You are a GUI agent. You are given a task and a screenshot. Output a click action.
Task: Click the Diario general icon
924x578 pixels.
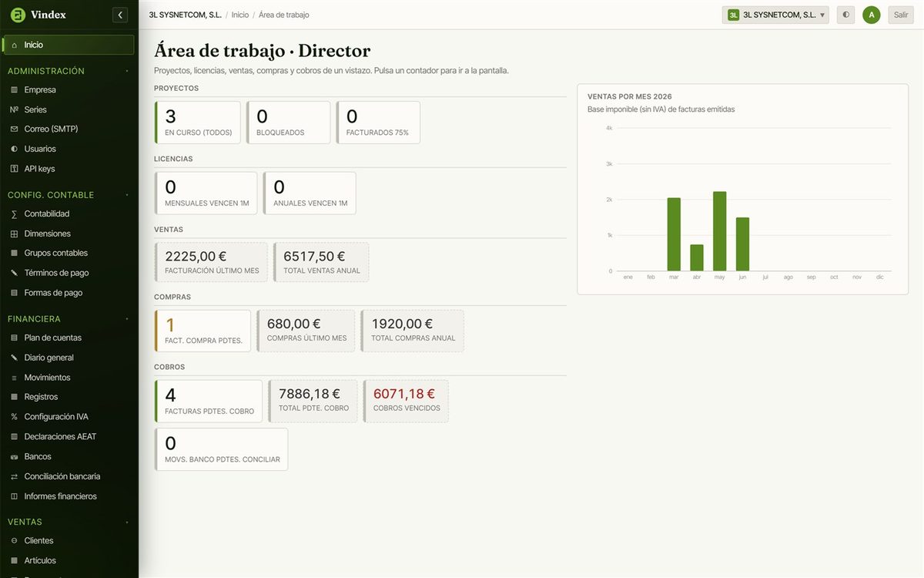click(x=14, y=358)
